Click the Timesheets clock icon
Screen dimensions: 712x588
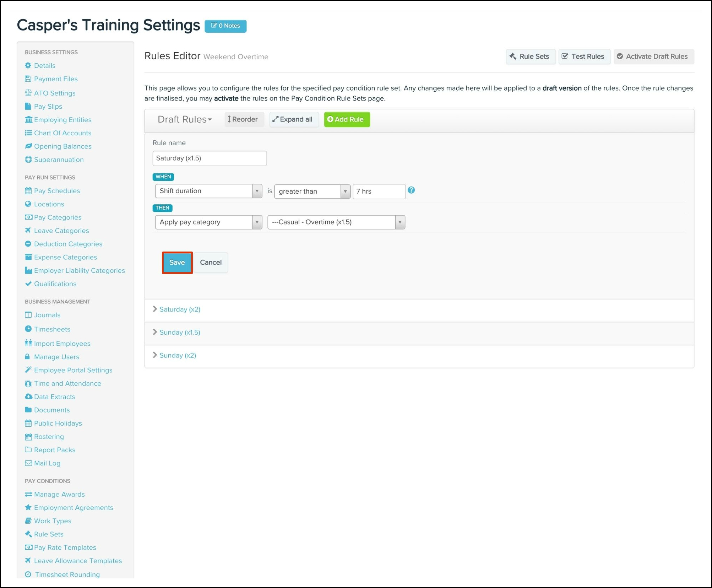pos(28,329)
